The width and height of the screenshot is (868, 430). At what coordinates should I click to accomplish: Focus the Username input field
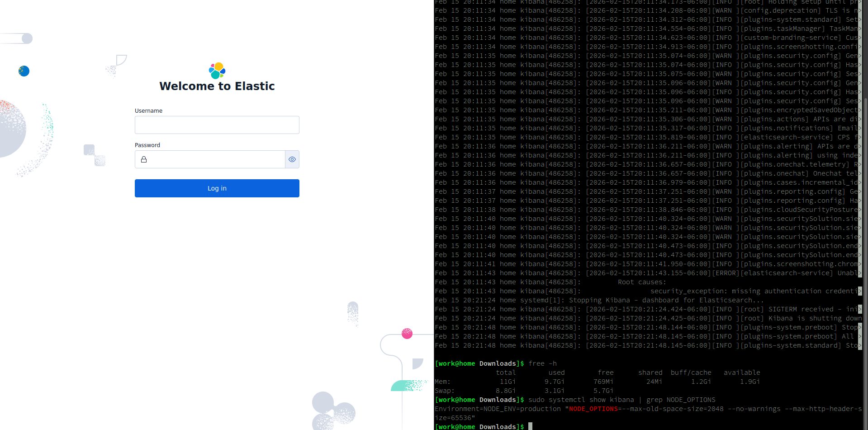(217, 125)
